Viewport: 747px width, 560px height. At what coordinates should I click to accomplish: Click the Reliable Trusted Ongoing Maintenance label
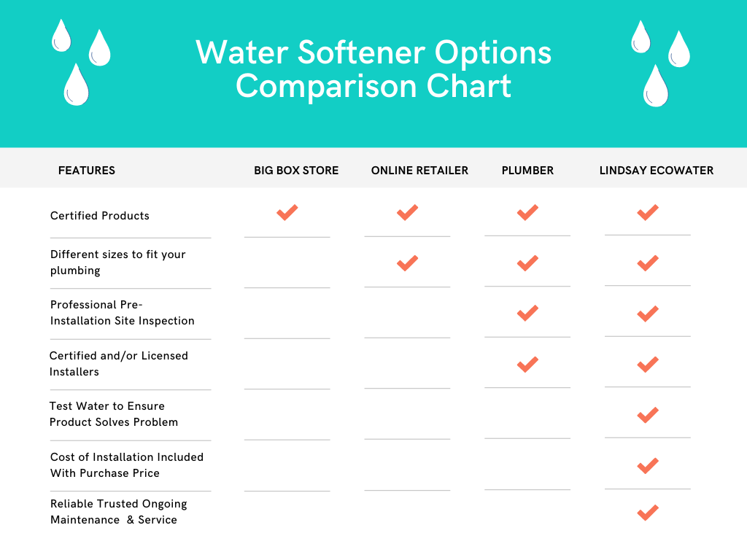(119, 511)
